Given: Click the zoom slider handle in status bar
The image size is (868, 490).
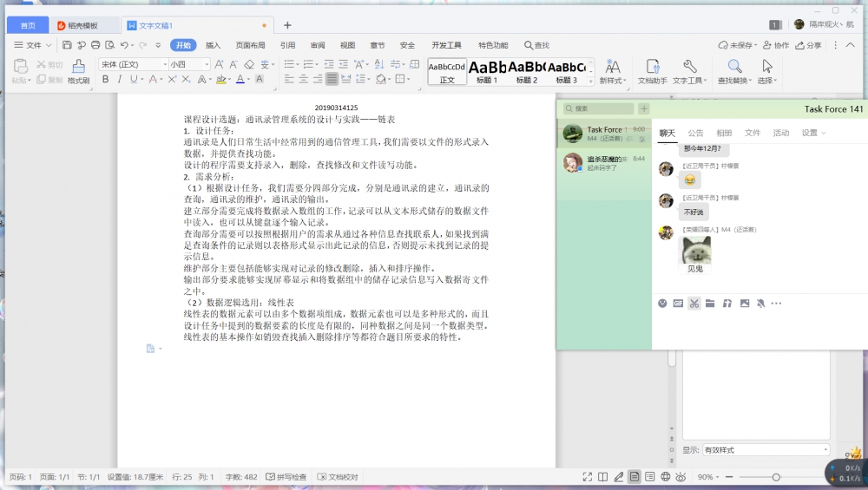Looking at the screenshot, I should point(776,477).
